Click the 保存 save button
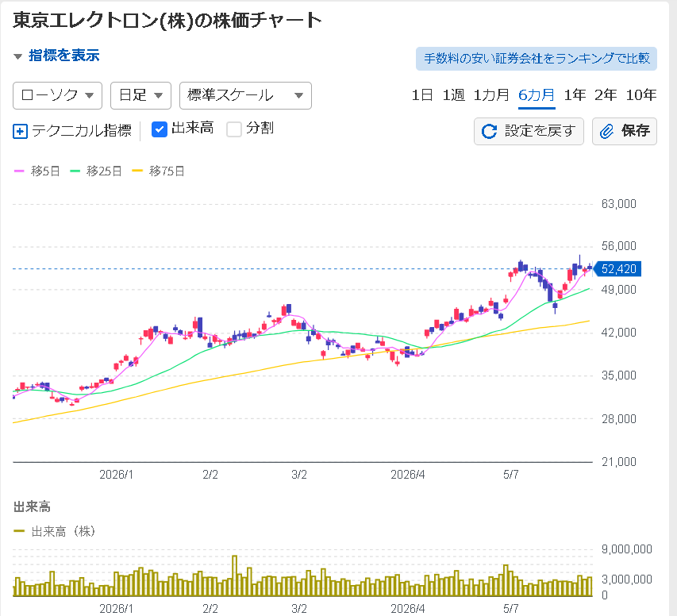This screenshot has width=677, height=616. pyautogui.click(x=625, y=131)
